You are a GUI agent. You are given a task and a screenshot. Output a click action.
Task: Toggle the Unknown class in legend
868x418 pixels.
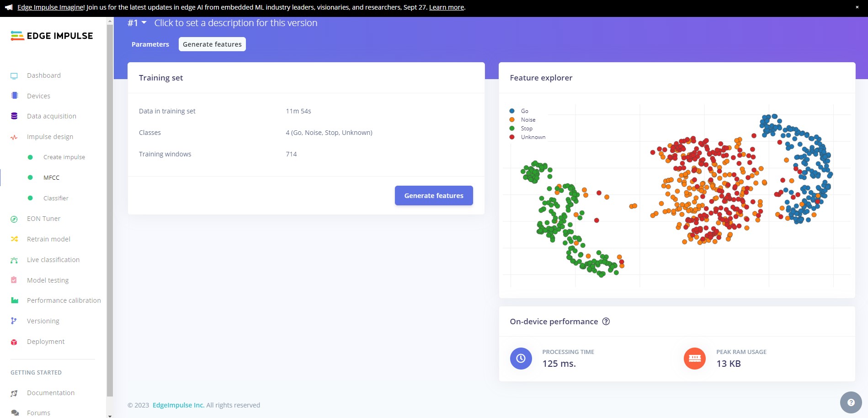click(527, 137)
